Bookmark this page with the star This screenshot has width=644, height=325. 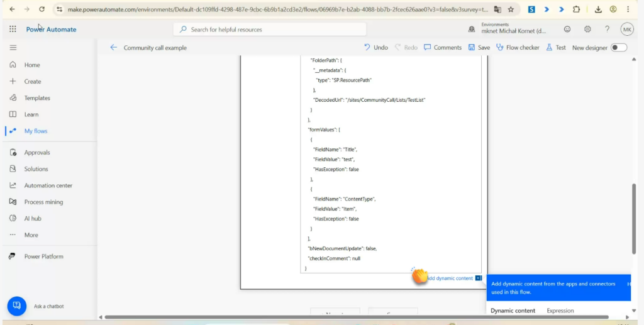point(511,9)
